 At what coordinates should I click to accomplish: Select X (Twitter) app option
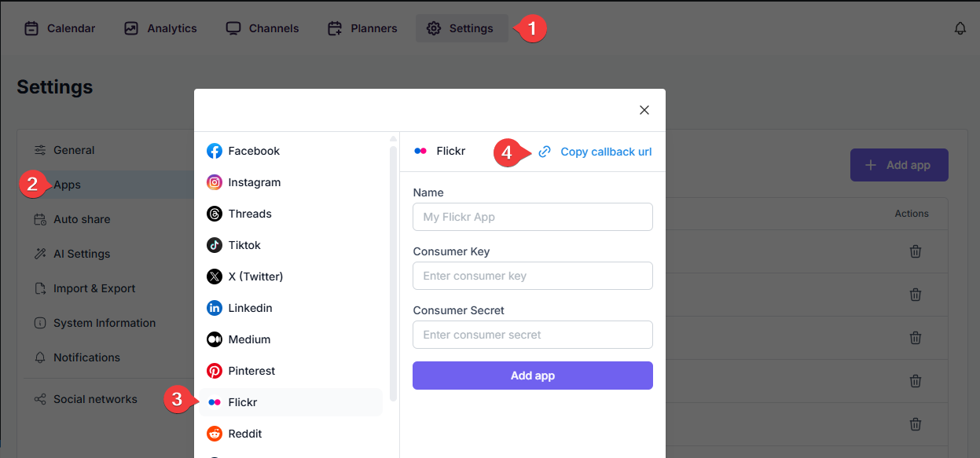255,277
